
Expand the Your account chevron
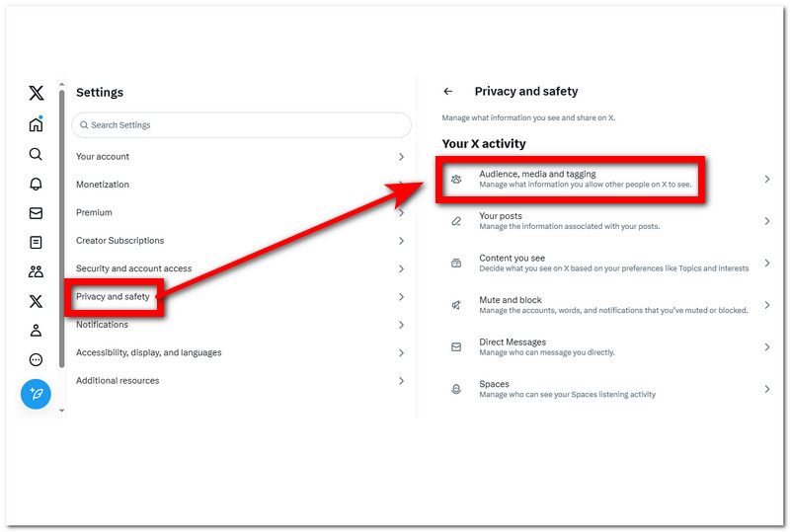[401, 157]
